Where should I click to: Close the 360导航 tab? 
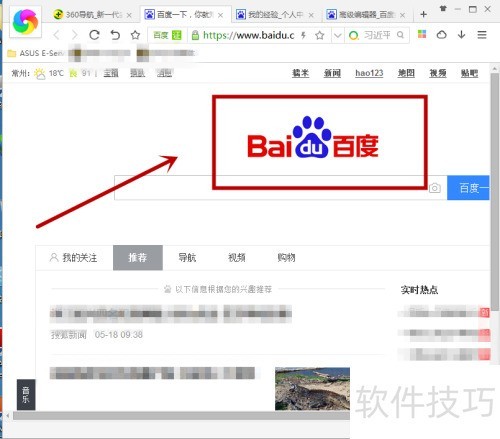[129, 15]
